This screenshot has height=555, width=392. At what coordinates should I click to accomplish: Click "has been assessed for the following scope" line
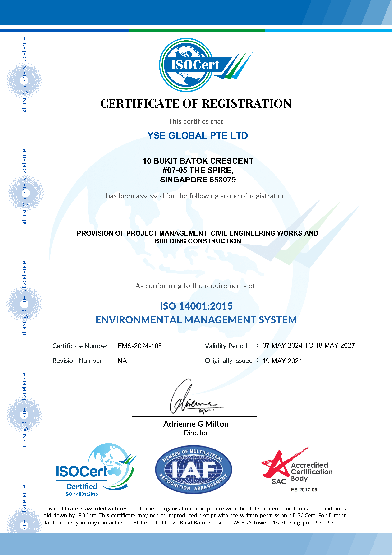196,196
